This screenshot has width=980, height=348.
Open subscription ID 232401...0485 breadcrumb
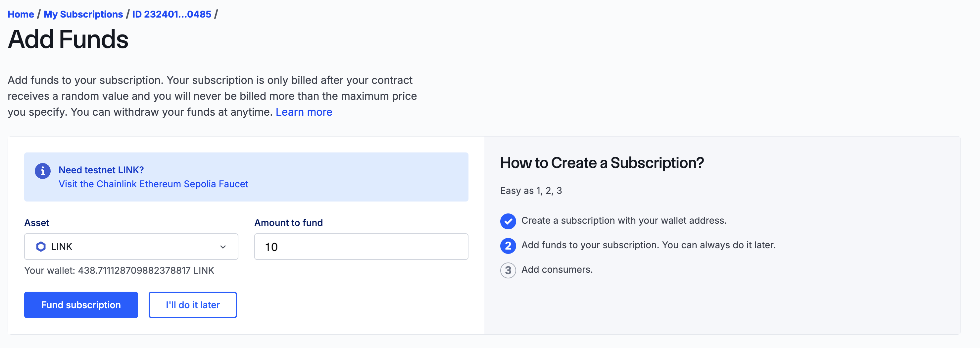171,14
